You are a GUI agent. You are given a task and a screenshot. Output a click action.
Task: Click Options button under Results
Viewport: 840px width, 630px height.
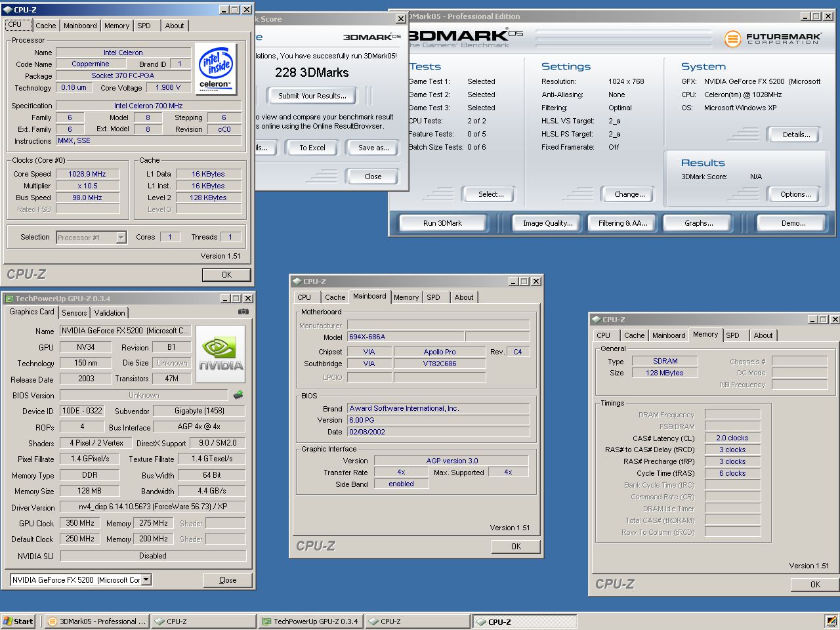tap(795, 194)
